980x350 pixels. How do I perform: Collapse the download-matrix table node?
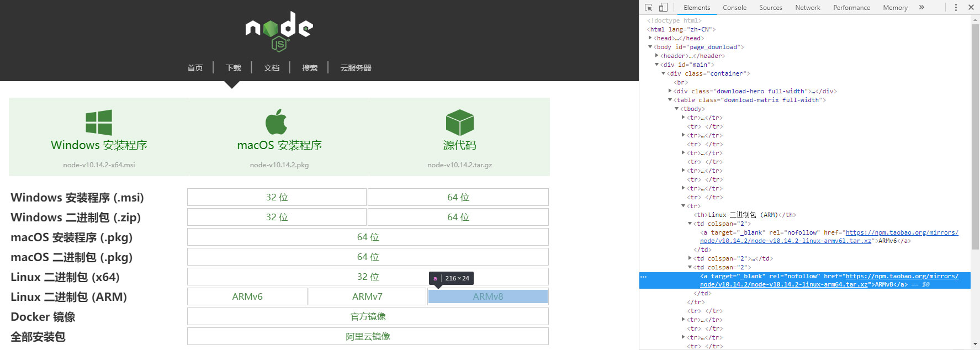[x=670, y=100]
